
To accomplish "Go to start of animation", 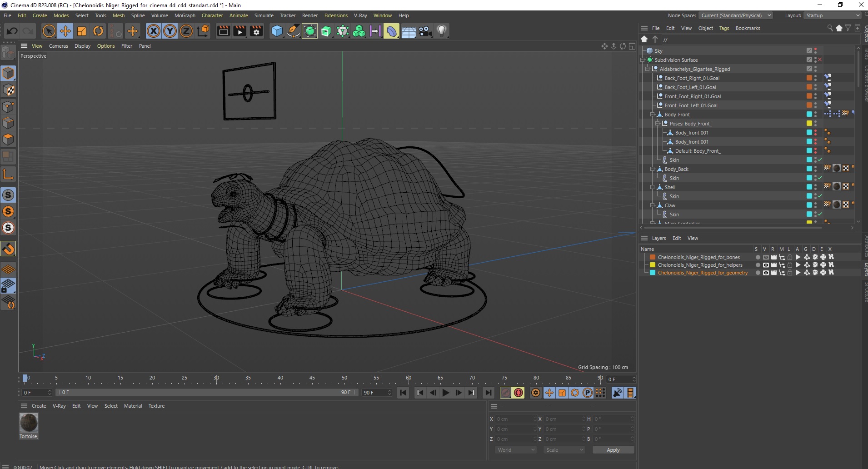I will click(x=403, y=393).
